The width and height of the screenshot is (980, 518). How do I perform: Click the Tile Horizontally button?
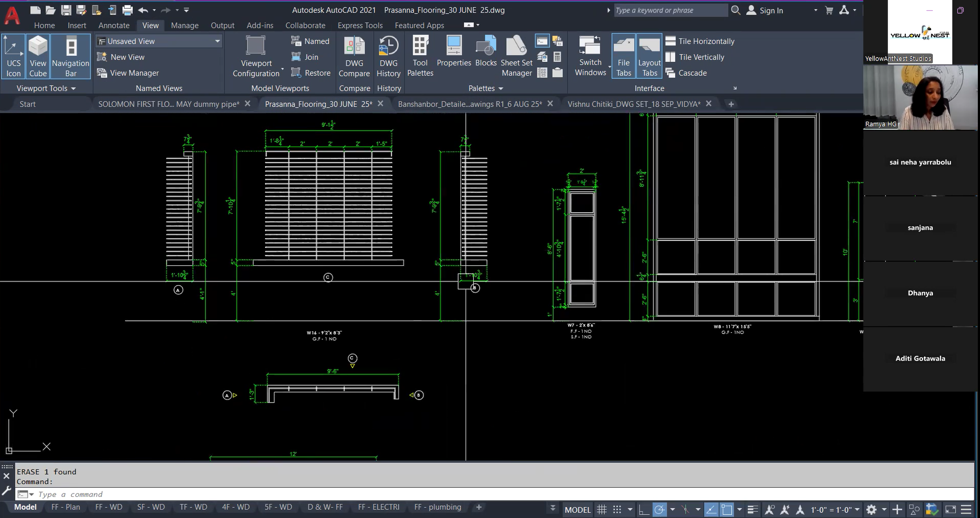[x=700, y=41]
